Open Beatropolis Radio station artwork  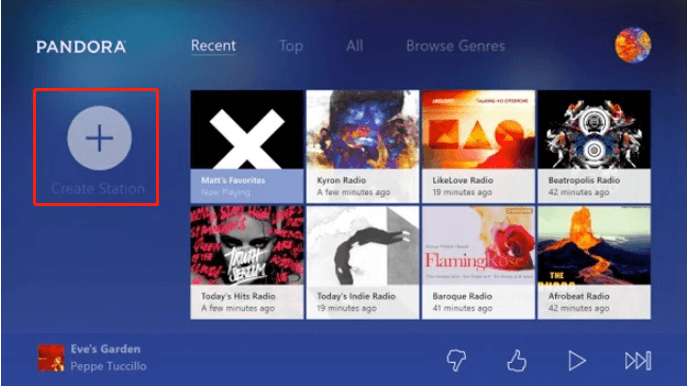(x=594, y=129)
